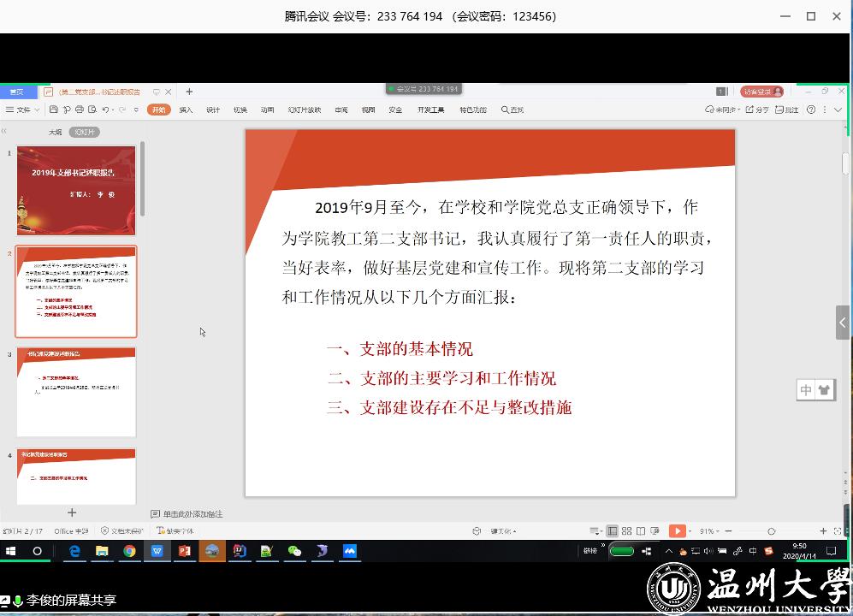Switch to 幻灯片放映 ribbon tab
Image resolution: width=853 pixels, height=616 pixels.
coord(305,110)
